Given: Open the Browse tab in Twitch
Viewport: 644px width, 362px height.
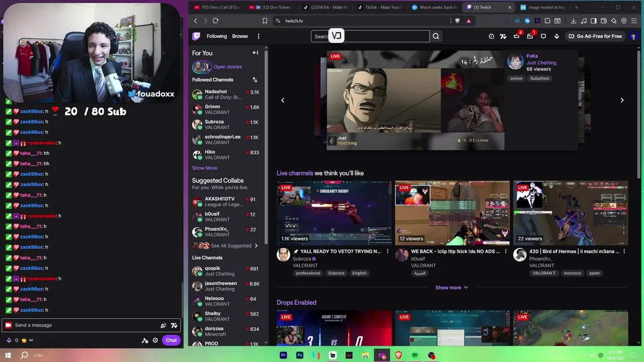Looking at the screenshot, I should 240,36.
